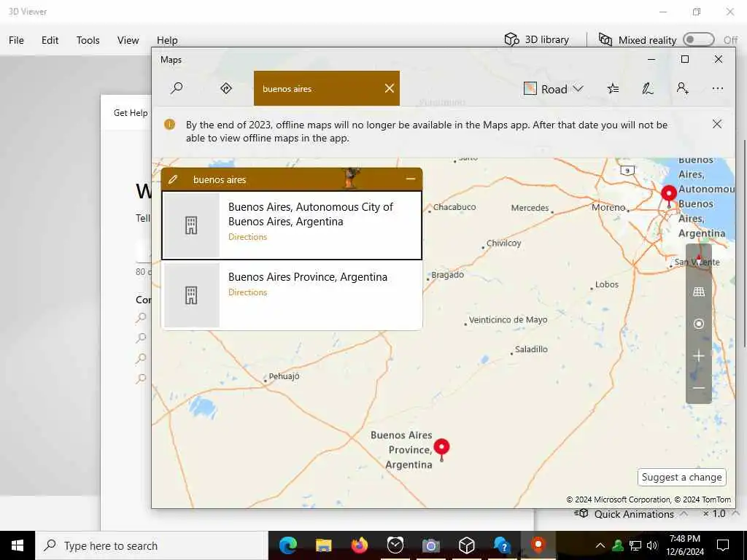747x560 pixels.
Task: Open Help menu in 3D Viewer
Action: 167,40
